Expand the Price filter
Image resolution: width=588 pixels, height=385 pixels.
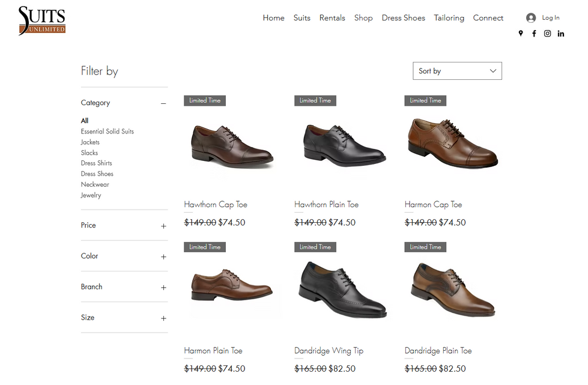pos(163,226)
